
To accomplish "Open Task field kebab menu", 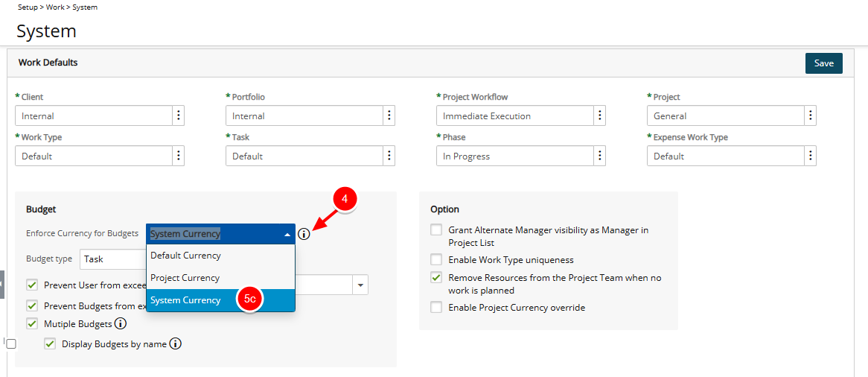I will pyautogui.click(x=389, y=156).
